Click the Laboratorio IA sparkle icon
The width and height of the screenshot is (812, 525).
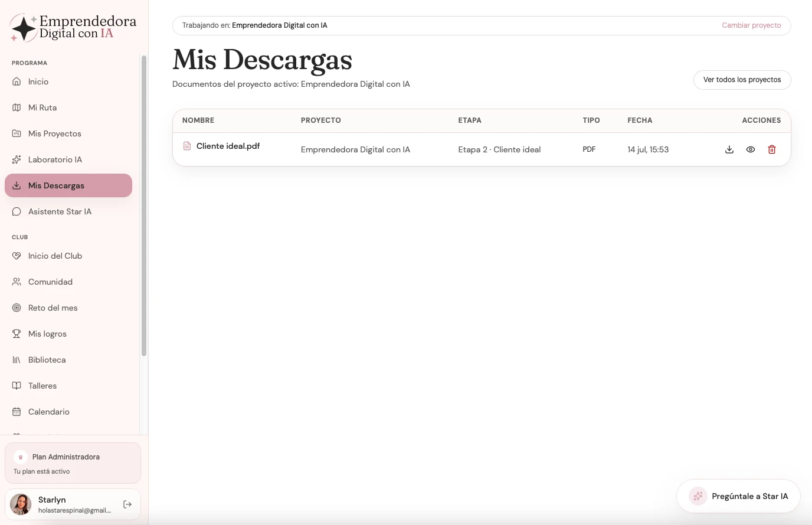[17, 159]
